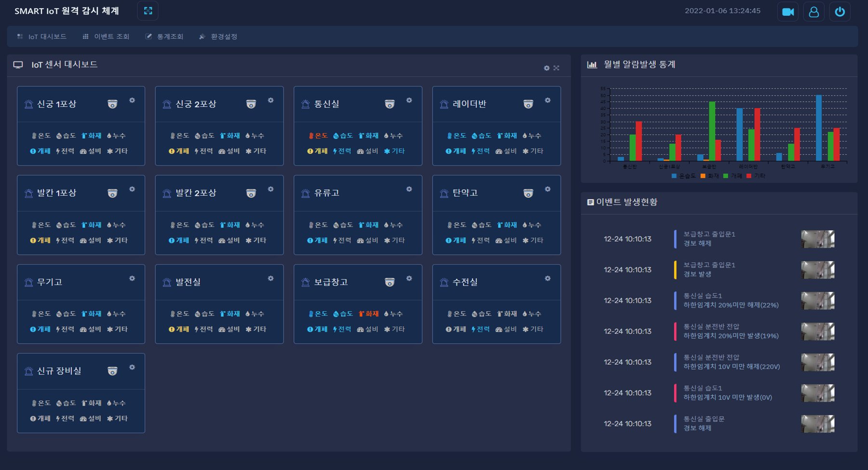Open thumbnail for 보급창고 출입문1 경보 발생
The height and width of the screenshot is (470, 868).
818,270
